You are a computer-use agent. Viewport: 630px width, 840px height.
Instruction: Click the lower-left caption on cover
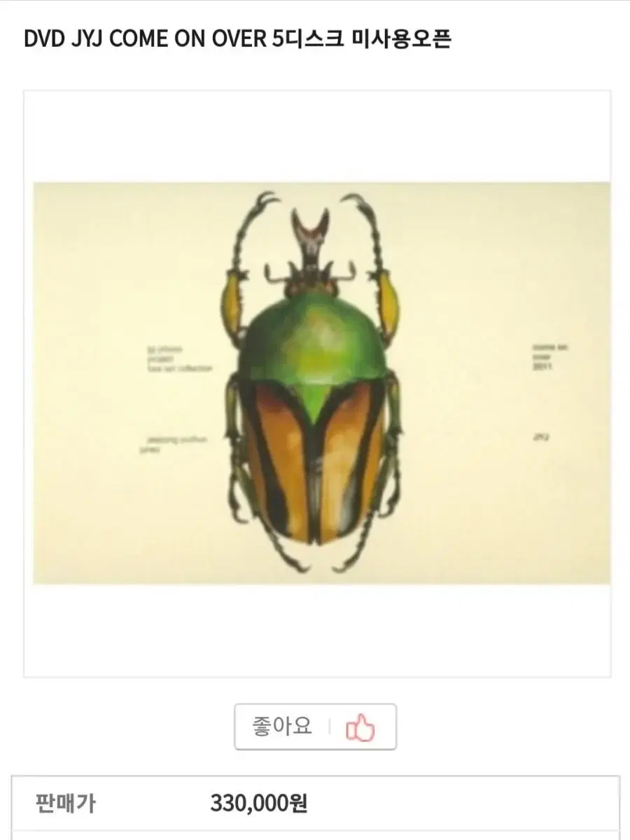(x=171, y=444)
